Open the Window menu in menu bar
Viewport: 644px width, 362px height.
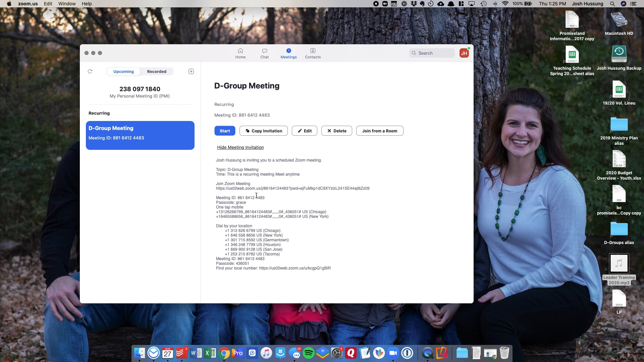point(67,4)
